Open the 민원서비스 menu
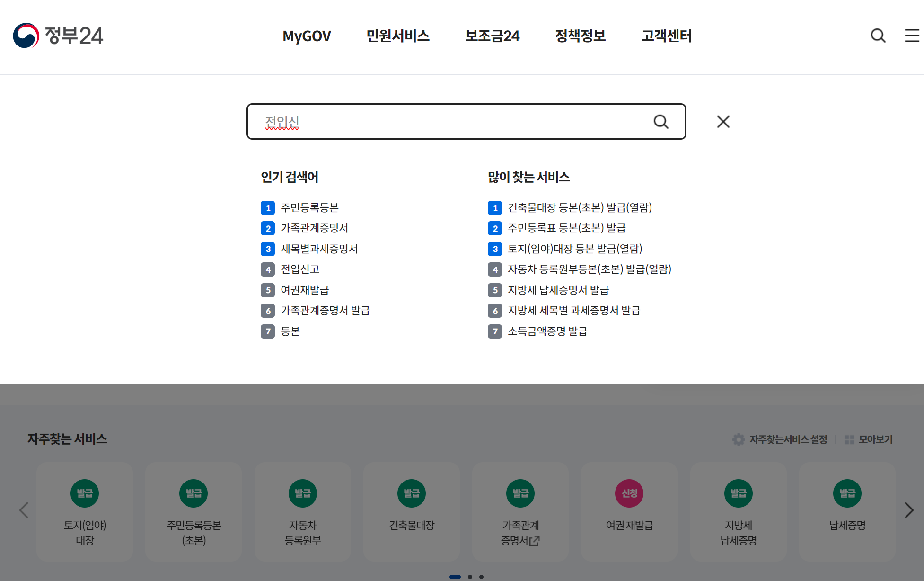924x581 pixels. point(398,36)
